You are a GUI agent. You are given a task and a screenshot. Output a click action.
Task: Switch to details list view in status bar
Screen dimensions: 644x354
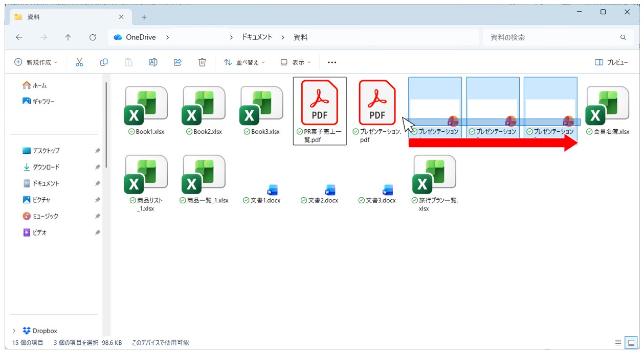pyautogui.click(x=618, y=343)
